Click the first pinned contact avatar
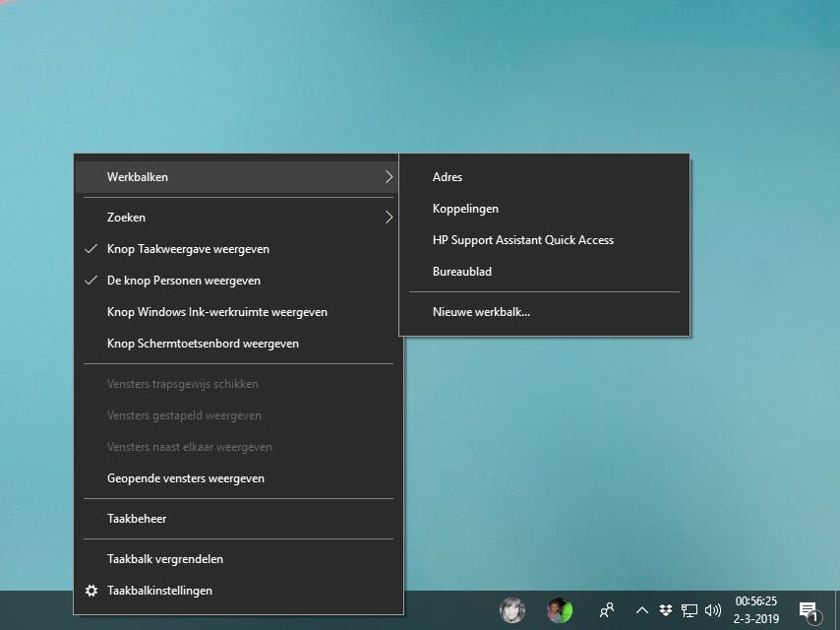The height and width of the screenshot is (630, 840). (x=511, y=610)
